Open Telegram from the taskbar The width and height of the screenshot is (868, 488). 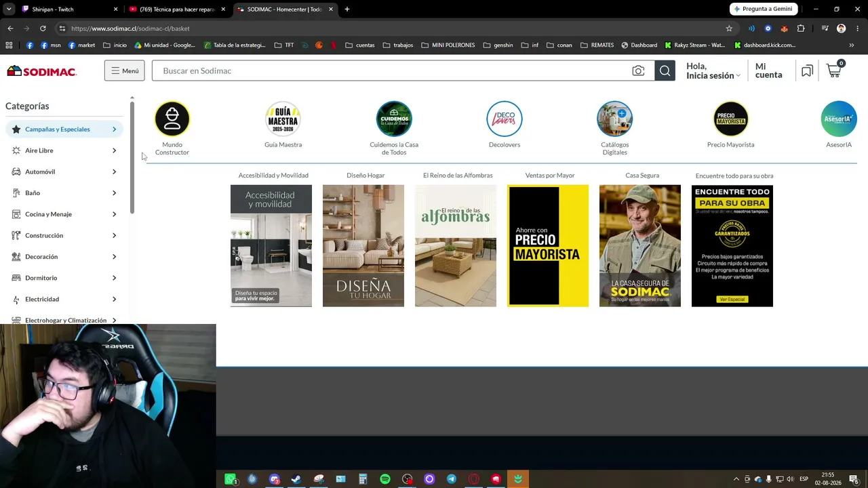(x=452, y=479)
